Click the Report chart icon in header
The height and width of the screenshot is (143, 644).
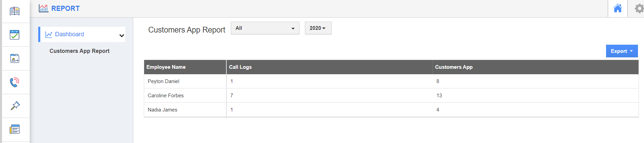[x=43, y=8]
